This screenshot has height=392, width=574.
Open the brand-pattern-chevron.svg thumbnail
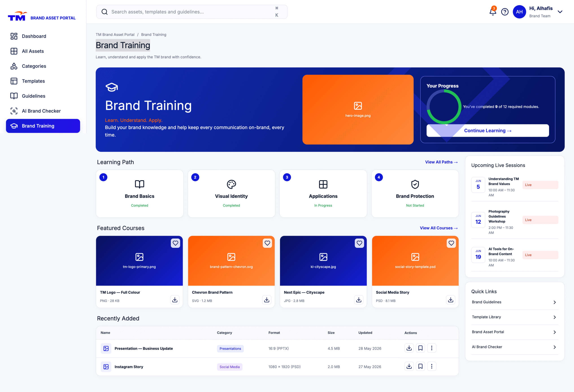click(231, 261)
